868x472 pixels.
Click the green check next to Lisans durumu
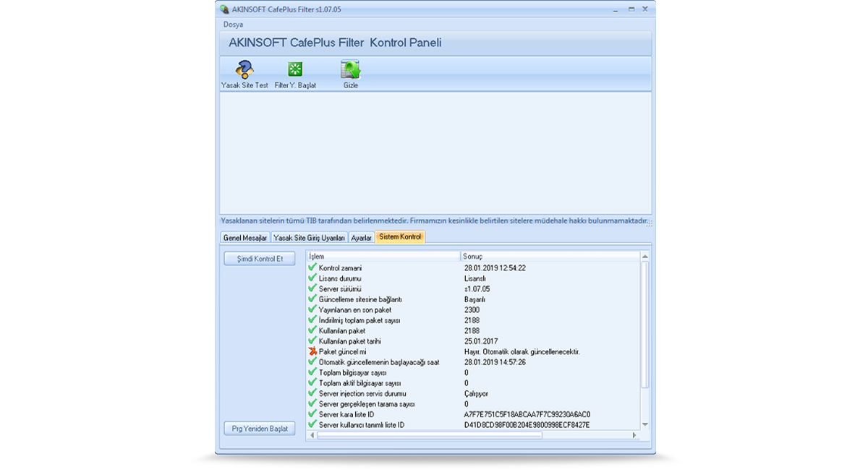[312, 278]
